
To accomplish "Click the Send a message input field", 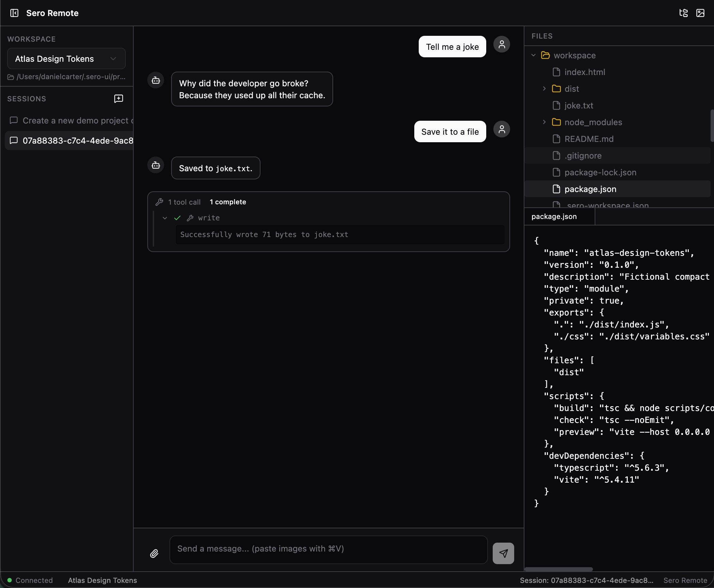I will (x=327, y=549).
